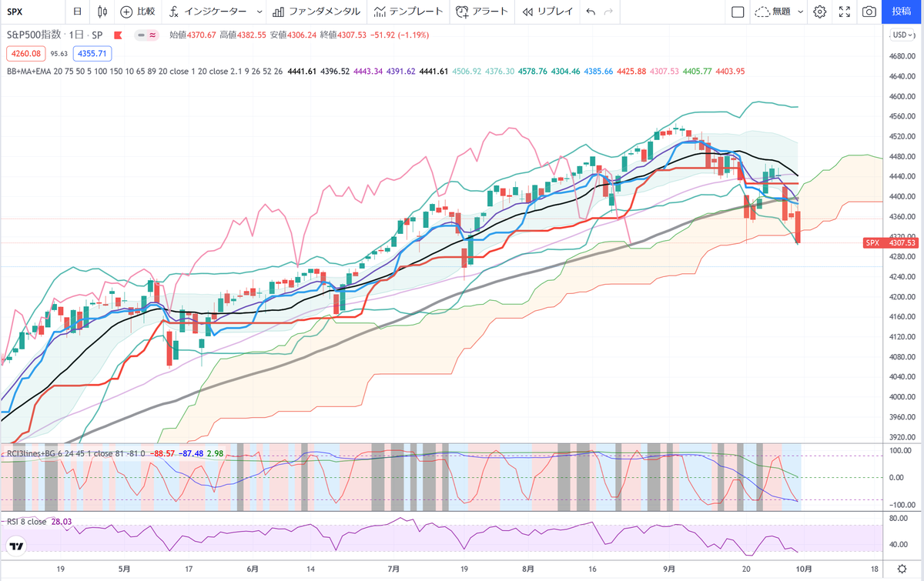924x581 pixels.
Task: Select the RSI 8 close indicator legend
Action: pos(27,522)
